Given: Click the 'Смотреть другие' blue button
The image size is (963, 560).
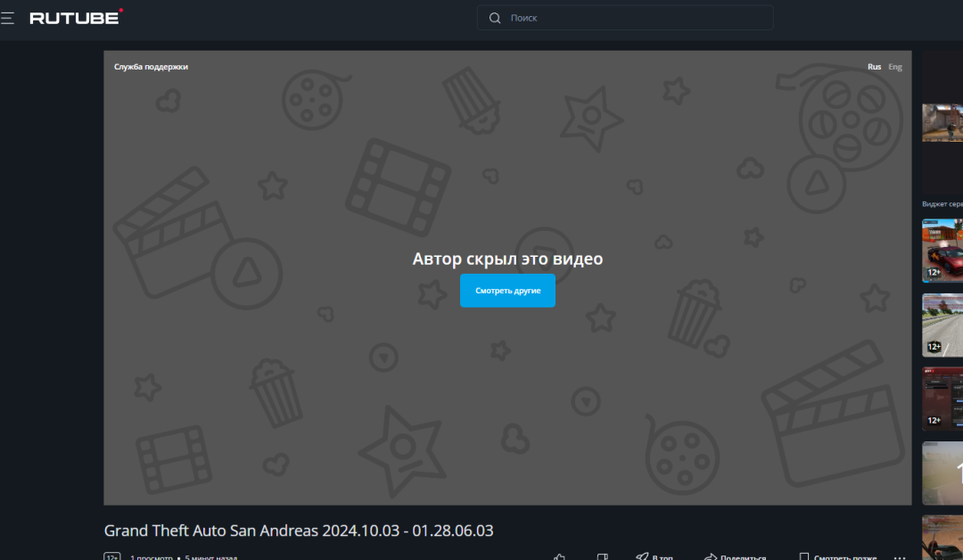Looking at the screenshot, I should 507,291.
